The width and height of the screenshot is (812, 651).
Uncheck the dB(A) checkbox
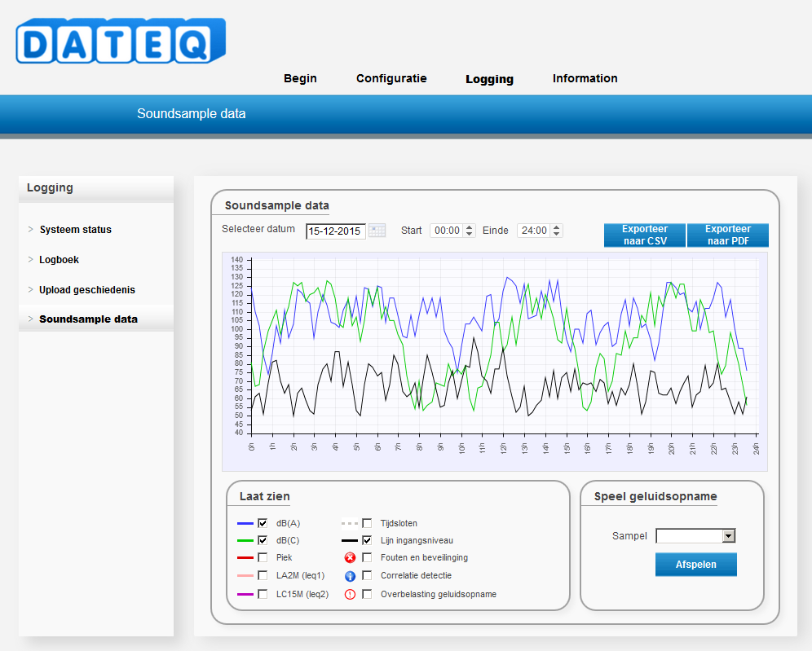pos(263,523)
